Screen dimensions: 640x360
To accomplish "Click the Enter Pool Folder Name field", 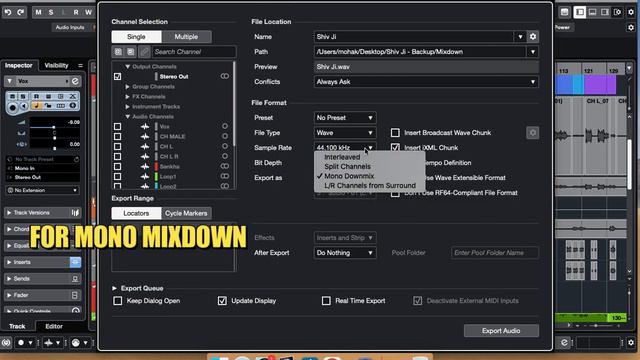I will [495, 253].
